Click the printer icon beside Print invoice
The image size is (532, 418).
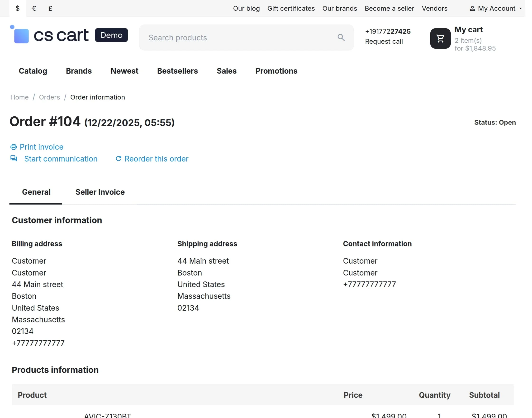(14, 147)
